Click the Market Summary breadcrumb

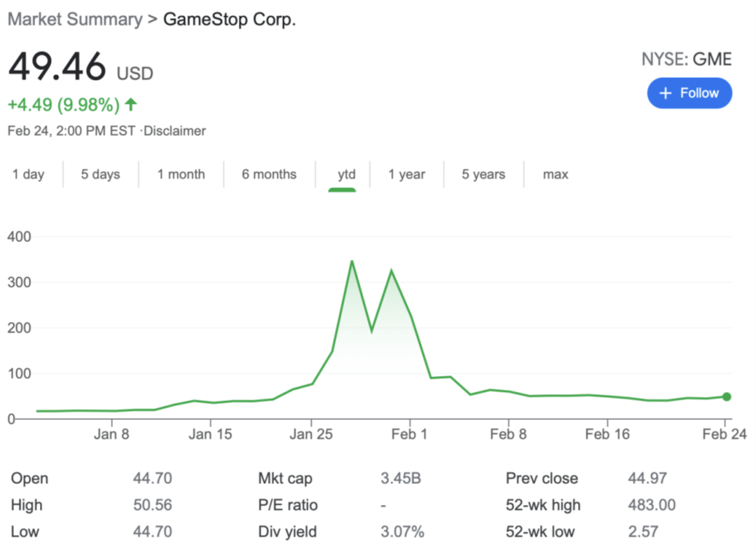pyautogui.click(x=75, y=20)
